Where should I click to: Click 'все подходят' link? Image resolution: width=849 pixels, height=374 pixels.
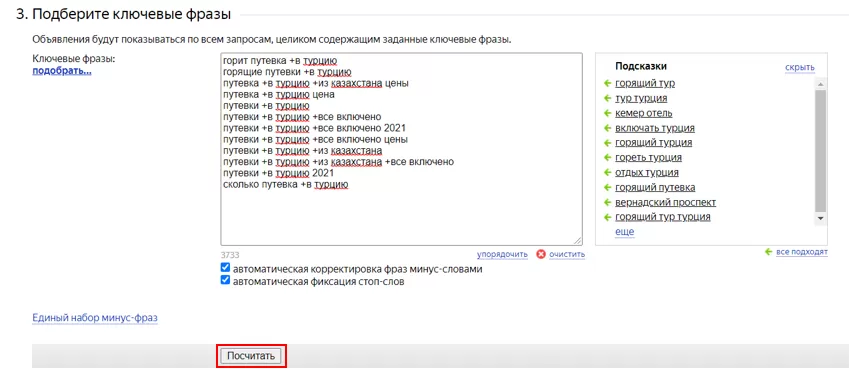tap(802, 252)
